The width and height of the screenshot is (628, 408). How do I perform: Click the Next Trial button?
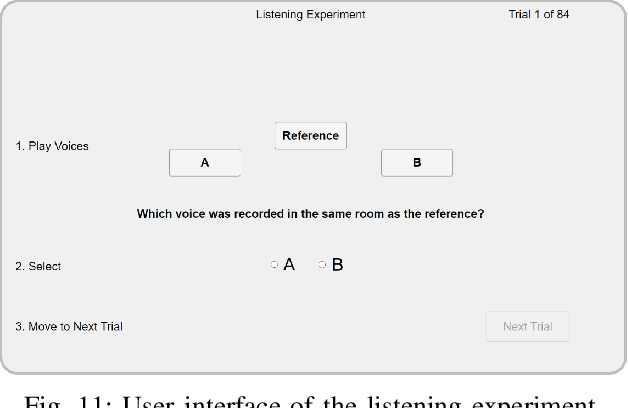[528, 326]
